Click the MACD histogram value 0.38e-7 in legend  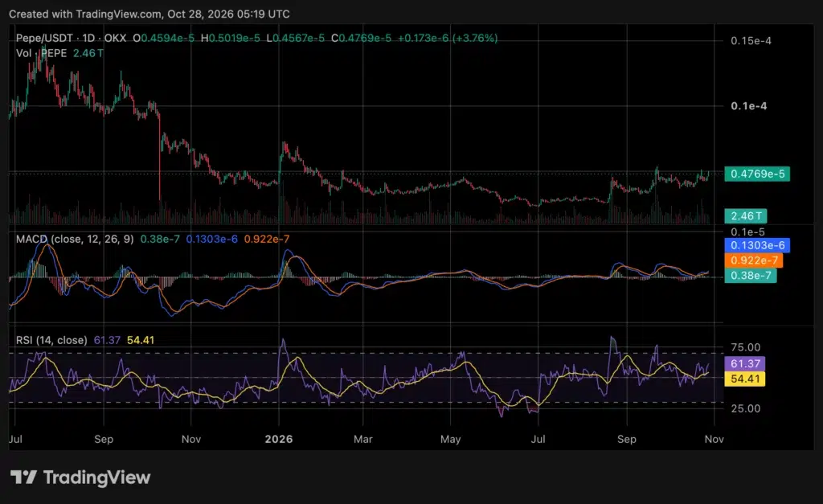[x=160, y=240]
